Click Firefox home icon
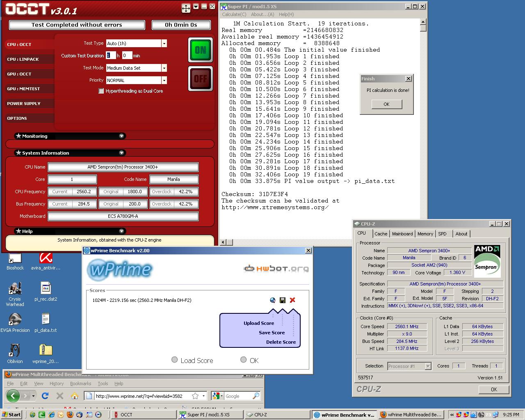Image resolution: width=525 pixels, height=420 pixels. [74, 396]
